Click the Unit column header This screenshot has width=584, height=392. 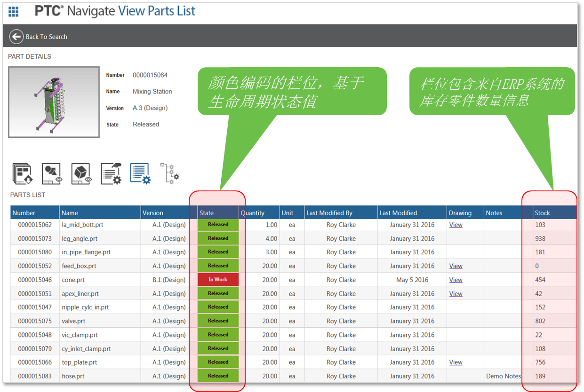pos(292,213)
